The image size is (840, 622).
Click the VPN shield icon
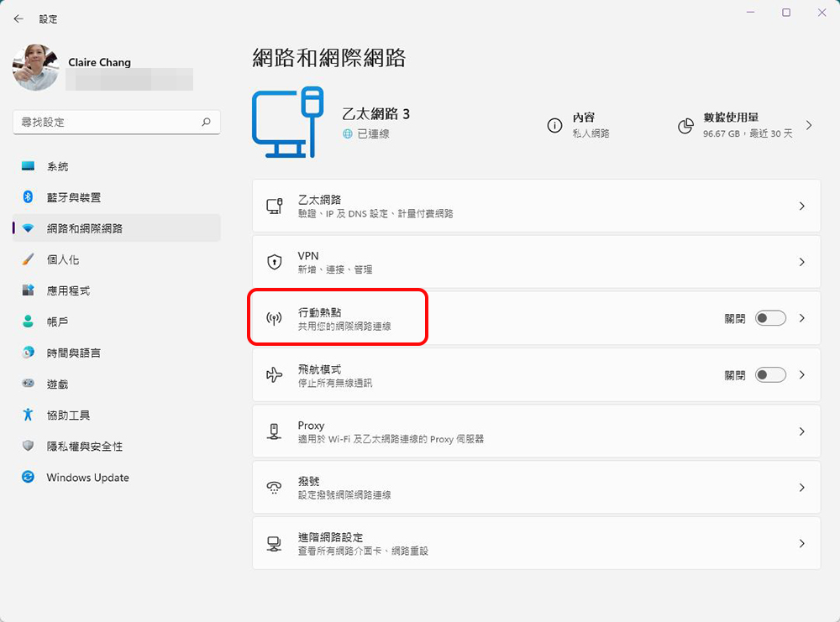point(274,263)
